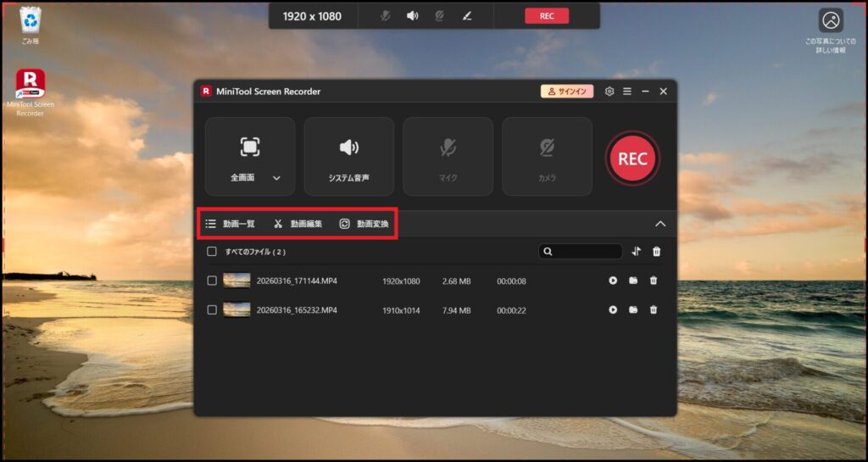The height and width of the screenshot is (462, 868).
Task: Check the すべてのファイル select-all checkbox
Action: point(212,252)
